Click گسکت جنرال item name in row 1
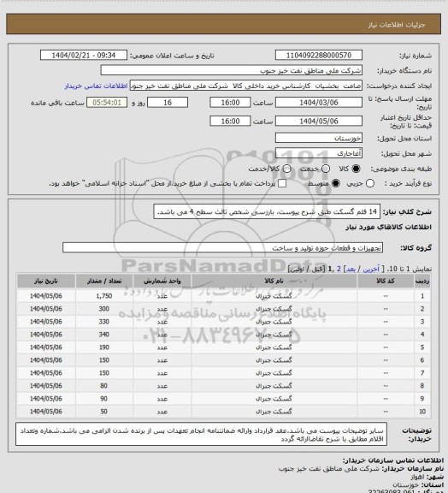This screenshot has height=493, width=448. 274,296
